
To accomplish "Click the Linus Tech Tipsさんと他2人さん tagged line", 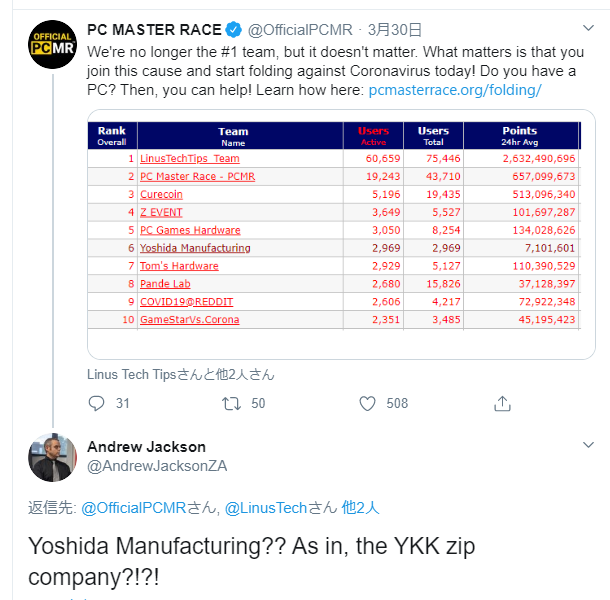I will (181, 374).
